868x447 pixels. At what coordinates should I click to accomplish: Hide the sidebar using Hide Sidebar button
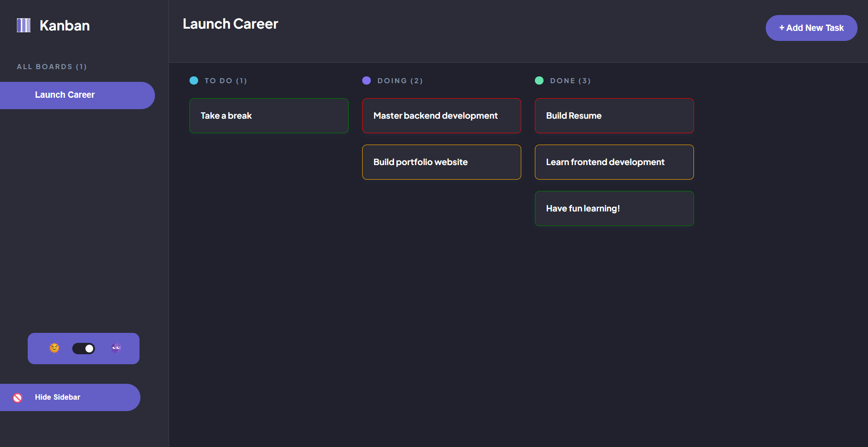(58, 397)
